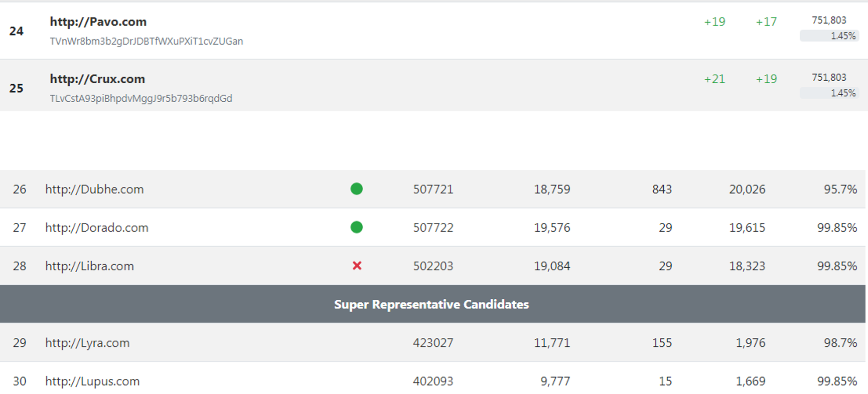Click the green status dot beside Dorado.com
Image resolution: width=868 pixels, height=394 pixels.
click(357, 227)
